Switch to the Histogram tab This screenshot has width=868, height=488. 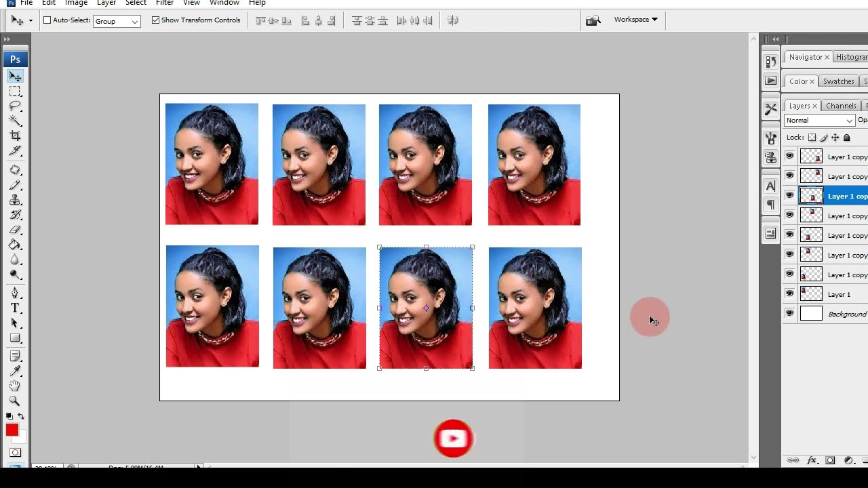click(x=851, y=57)
